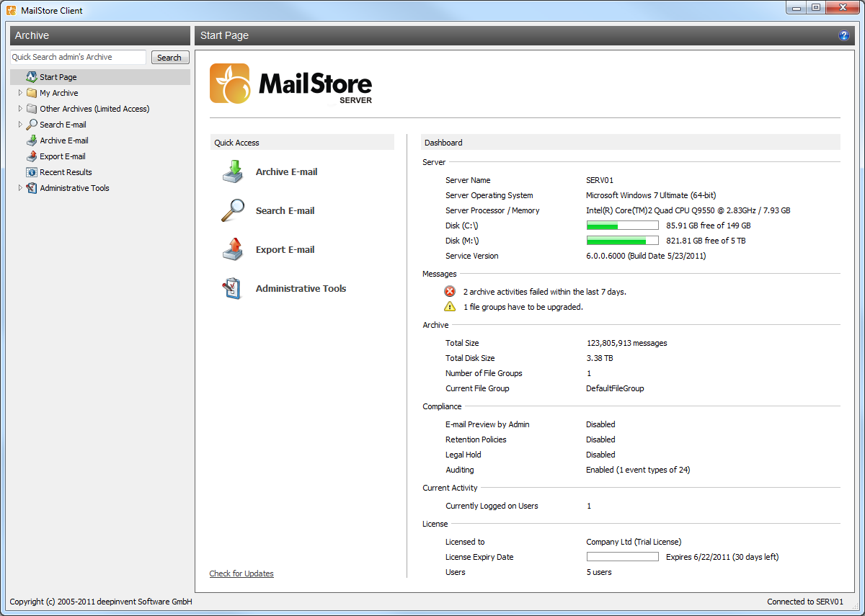Click the 'Company Ltd (Trial License)' value
The width and height of the screenshot is (865, 616).
[634, 542]
